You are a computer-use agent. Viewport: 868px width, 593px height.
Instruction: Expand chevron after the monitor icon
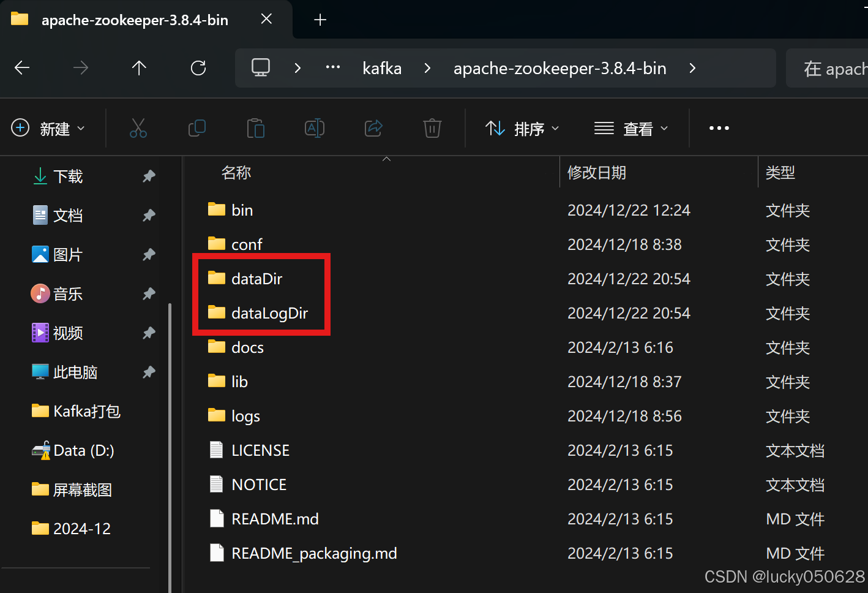pos(297,68)
